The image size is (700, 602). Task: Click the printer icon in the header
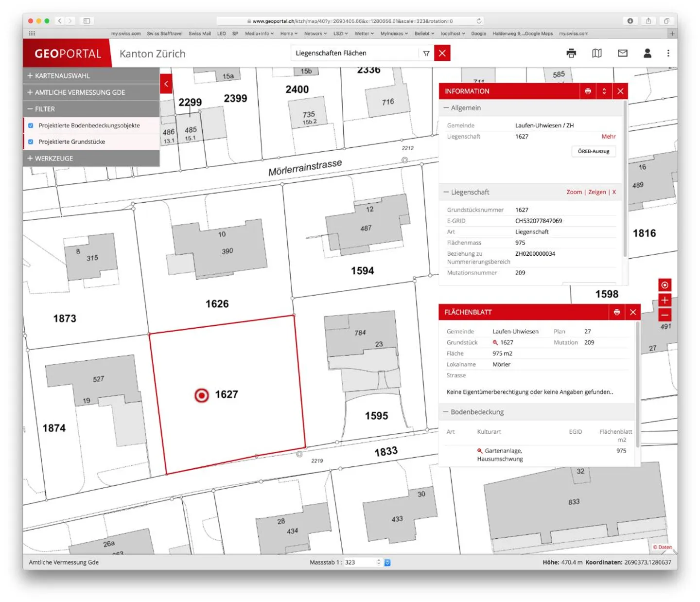coord(571,53)
